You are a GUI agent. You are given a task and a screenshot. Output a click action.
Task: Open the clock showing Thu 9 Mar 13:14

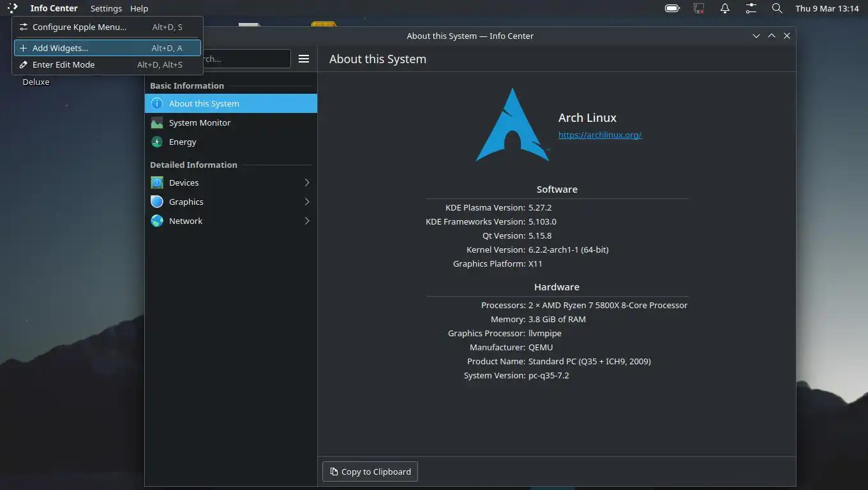[827, 8]
